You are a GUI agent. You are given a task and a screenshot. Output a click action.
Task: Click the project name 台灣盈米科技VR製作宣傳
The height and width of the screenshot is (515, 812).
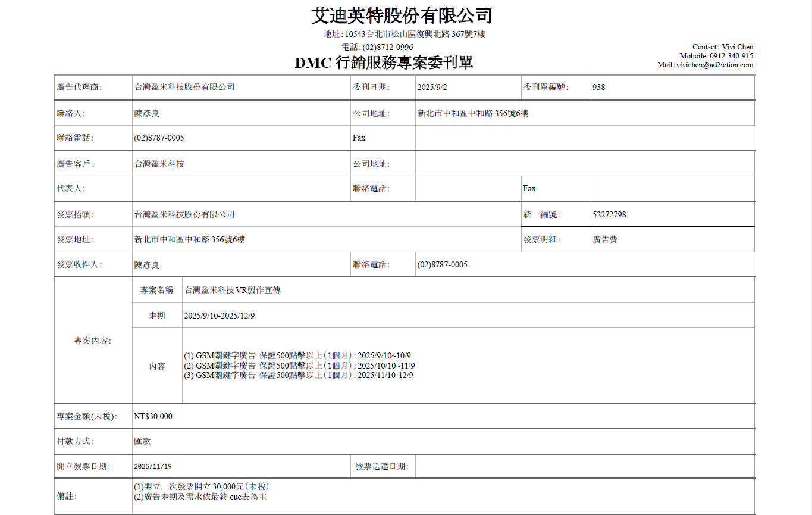pos(233,290)
